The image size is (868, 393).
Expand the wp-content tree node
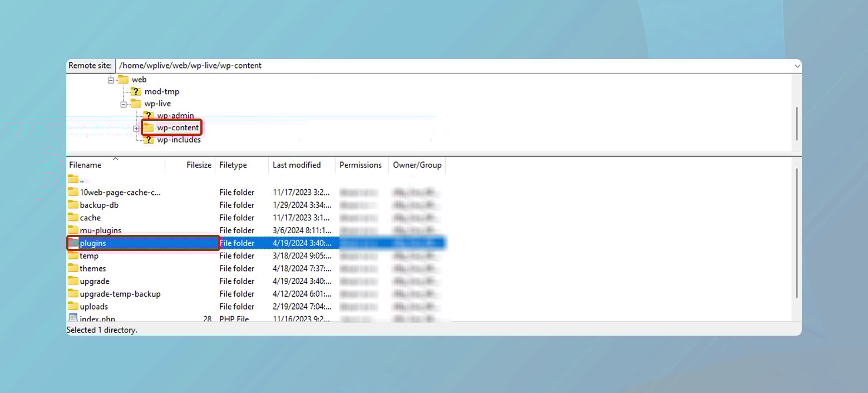tap(136, 129)
